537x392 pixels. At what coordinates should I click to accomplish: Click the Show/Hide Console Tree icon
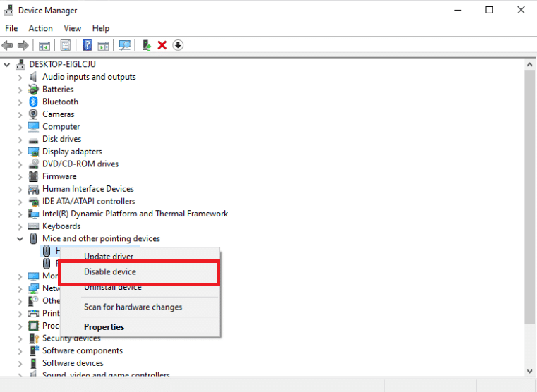(44, 45)
